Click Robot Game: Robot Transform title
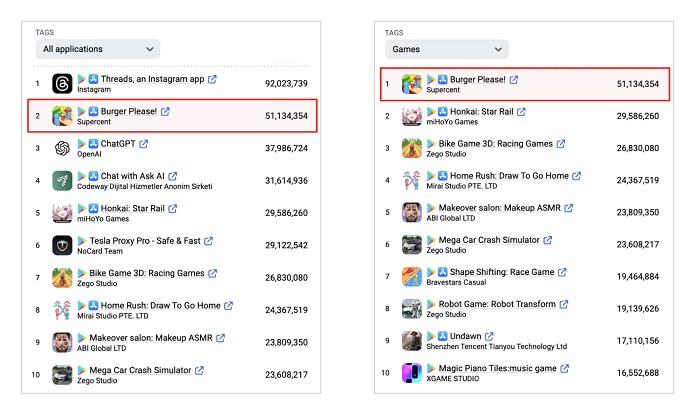The image size is (700, 413). [497, 304]
